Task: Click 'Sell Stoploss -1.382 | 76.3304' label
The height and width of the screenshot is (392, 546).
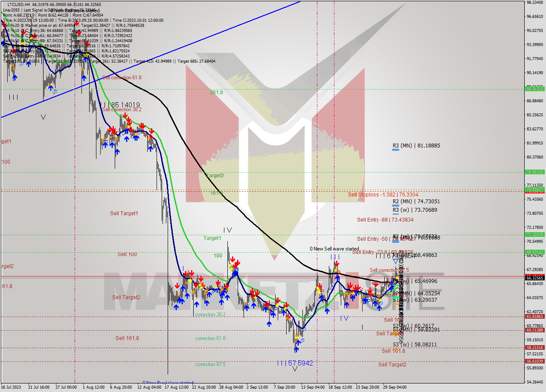Action: pyautogui.click(x=383, y=195)
